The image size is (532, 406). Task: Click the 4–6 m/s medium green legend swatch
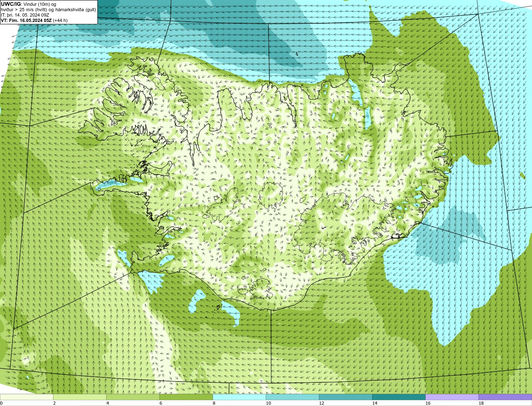133,397
